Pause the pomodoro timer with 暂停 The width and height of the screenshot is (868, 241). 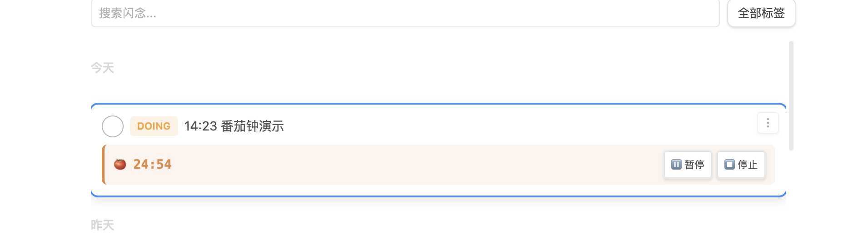tap(687, 165)
